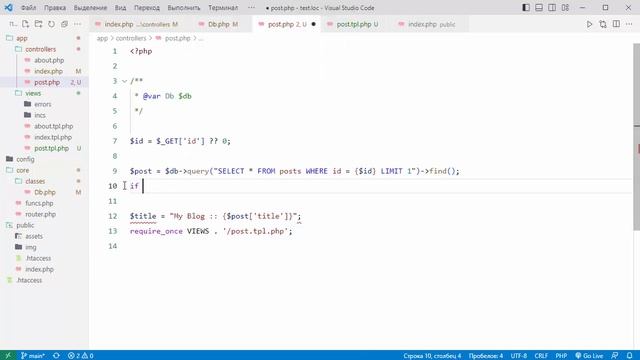Open explorer more actions ellipsis

coord(78,24)
